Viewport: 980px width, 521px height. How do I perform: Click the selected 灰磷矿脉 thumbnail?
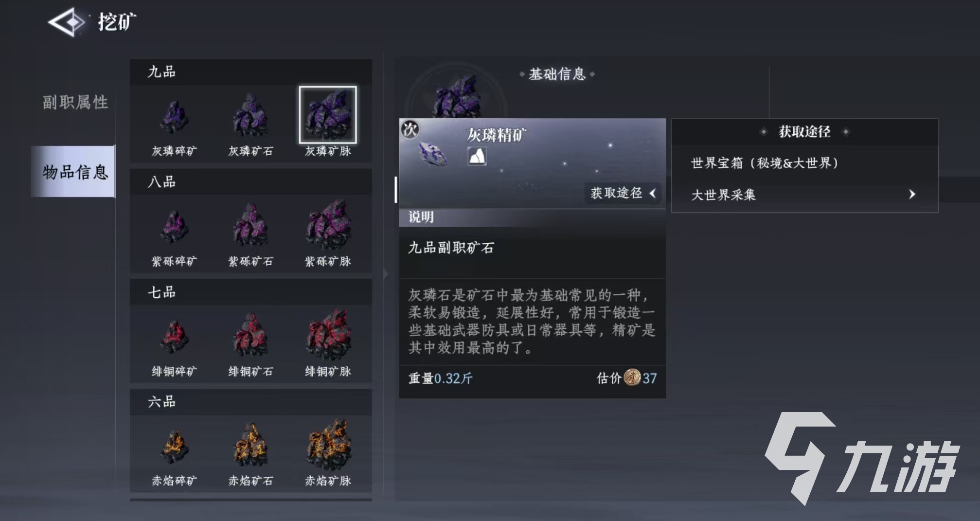[328, 115]
